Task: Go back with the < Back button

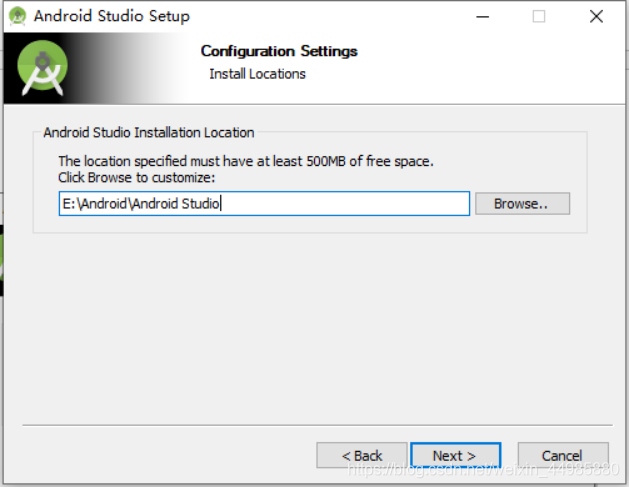Action: [x=362, y=456]
